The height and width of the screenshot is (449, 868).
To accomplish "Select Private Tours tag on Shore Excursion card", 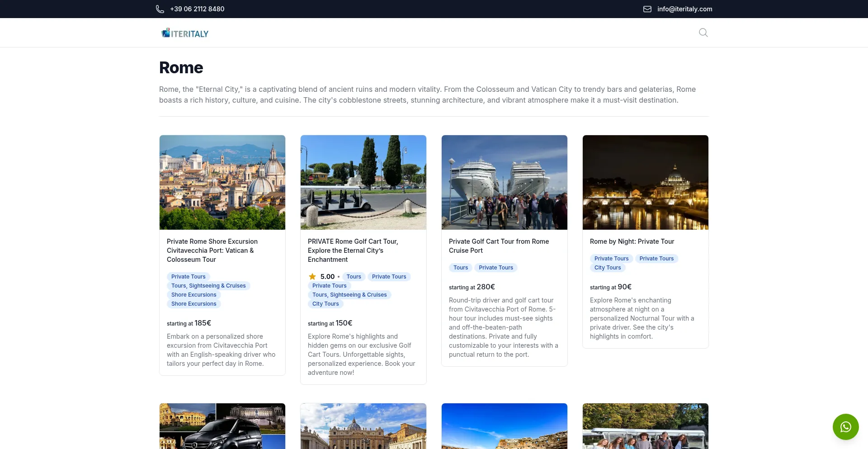I will click(188, 277).
